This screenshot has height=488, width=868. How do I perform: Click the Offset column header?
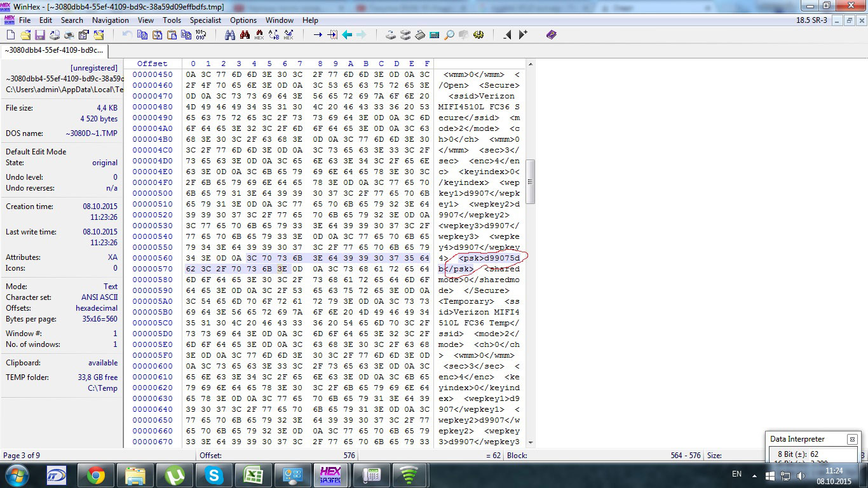coord(153,64)
